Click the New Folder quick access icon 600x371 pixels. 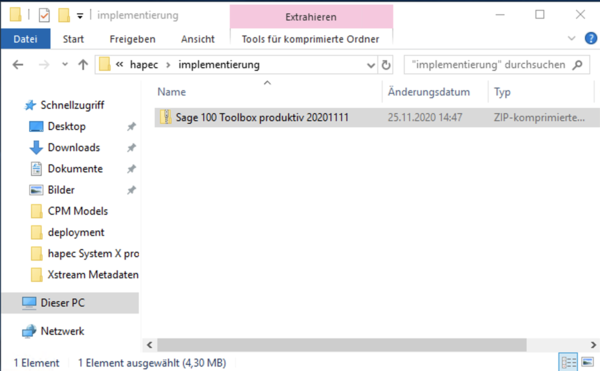pos(64,15)
